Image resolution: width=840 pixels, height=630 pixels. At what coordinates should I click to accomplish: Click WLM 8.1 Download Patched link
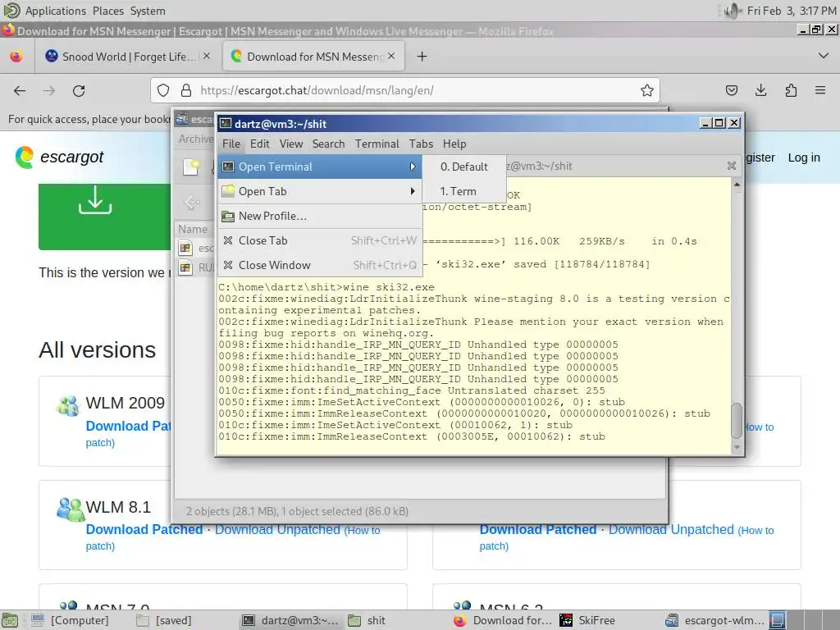tap(144, 529)
